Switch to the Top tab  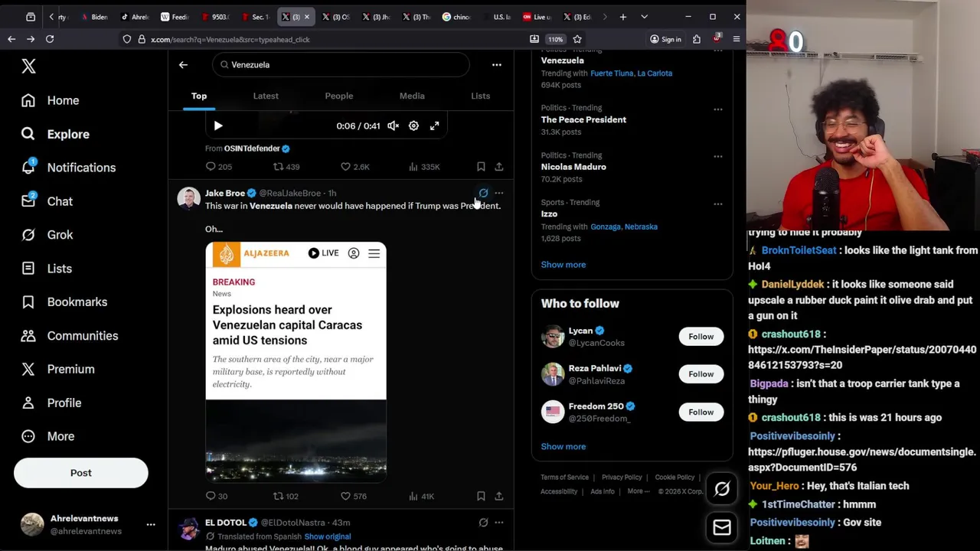click(199, 96)
